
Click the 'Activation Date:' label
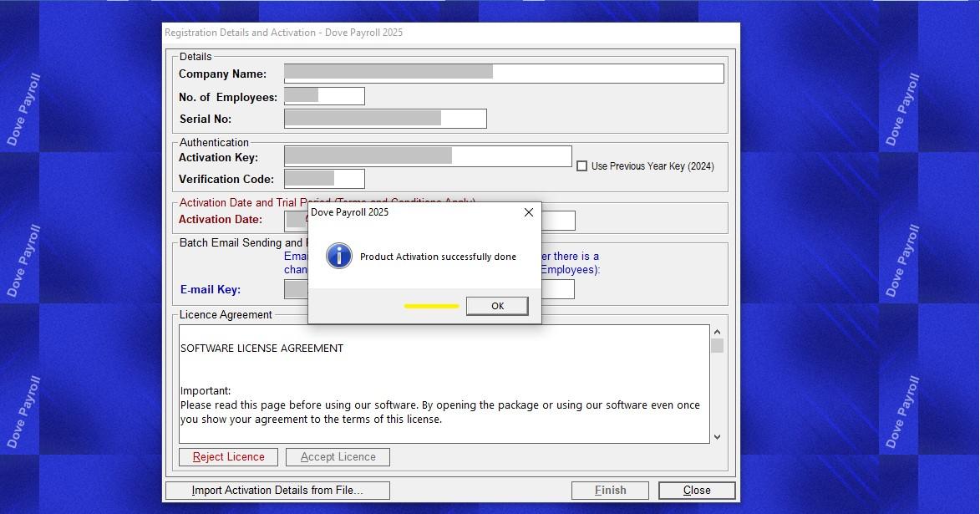click(221, 220)
